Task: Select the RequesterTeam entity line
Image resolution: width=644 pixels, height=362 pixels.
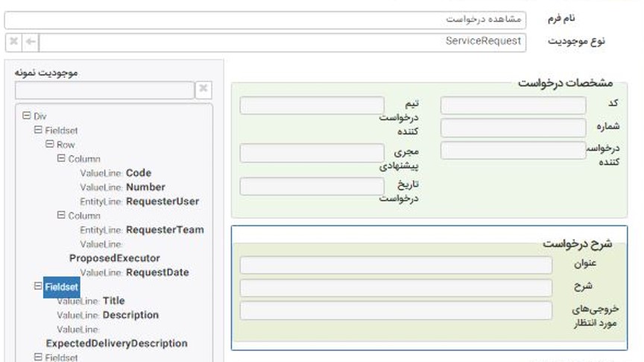Action: tap(164, 230)
